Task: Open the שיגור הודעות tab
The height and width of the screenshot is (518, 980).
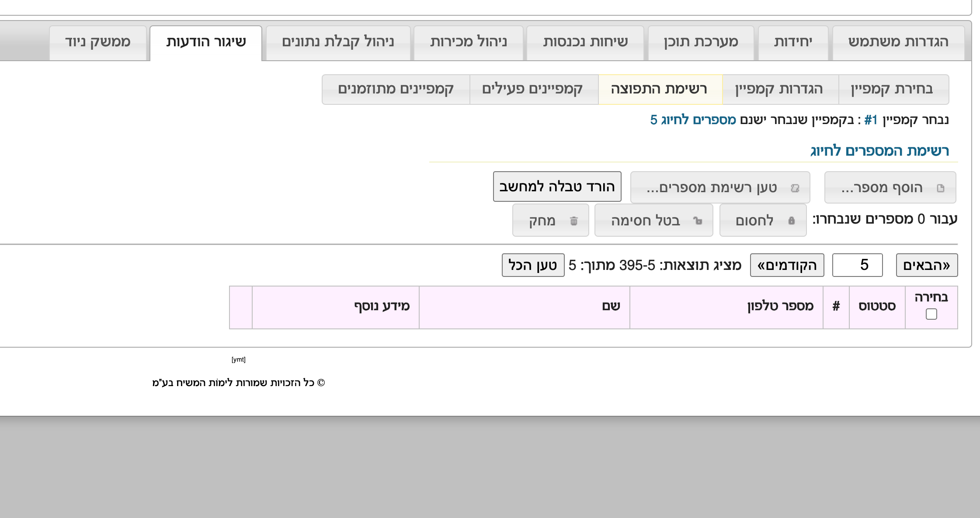Action: click(x=206, y=42)
